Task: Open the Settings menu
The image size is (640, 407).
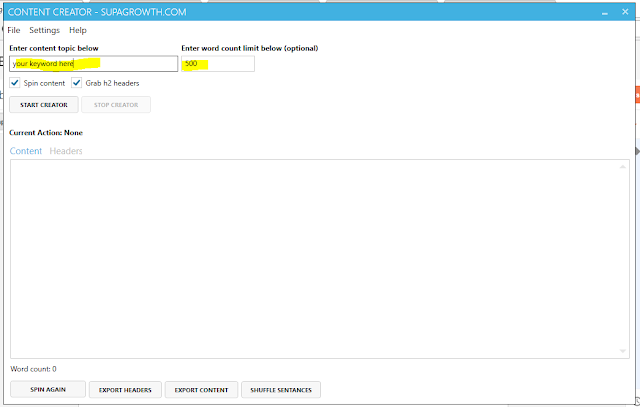Action: click(44, 30)
